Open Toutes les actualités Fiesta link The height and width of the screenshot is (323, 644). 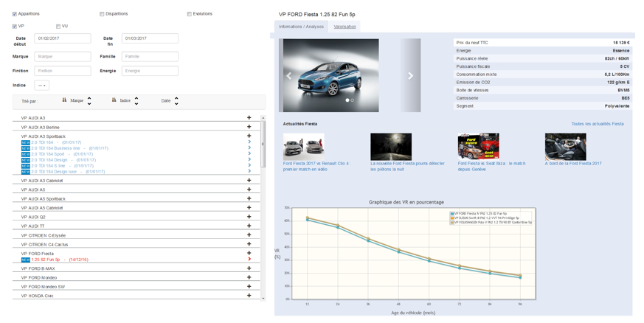[598, 124]
